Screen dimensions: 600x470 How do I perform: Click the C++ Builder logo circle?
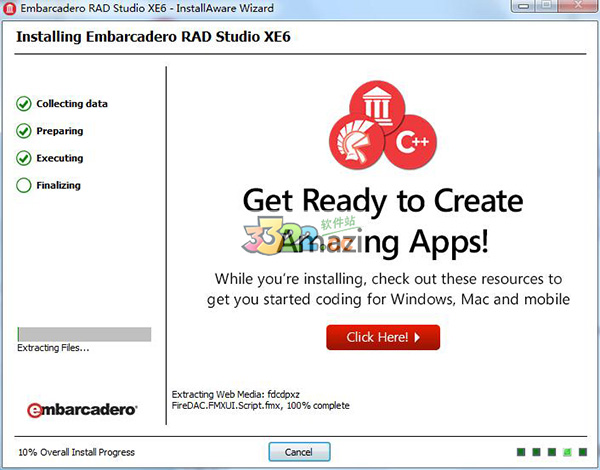tap(411, 142)
